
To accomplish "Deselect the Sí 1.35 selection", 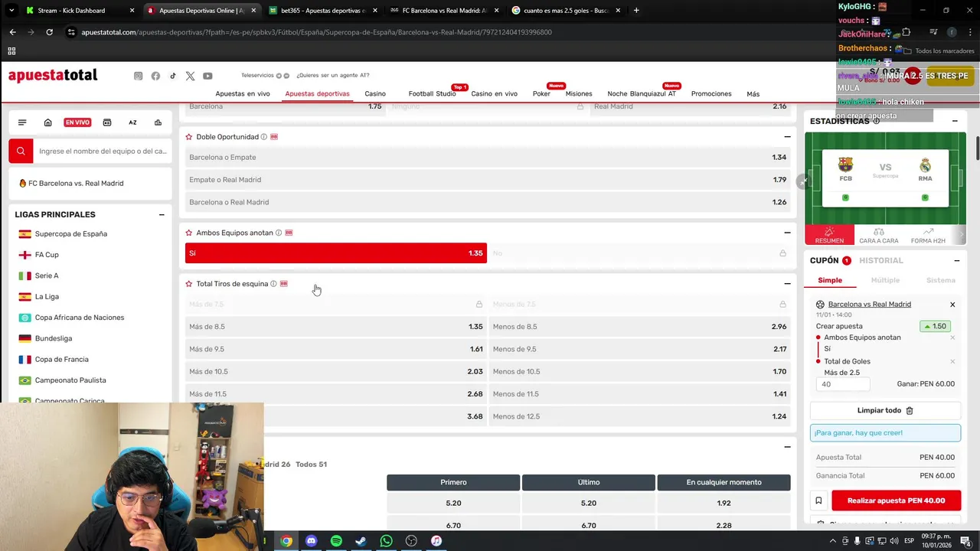I will (x=335, y=253).
